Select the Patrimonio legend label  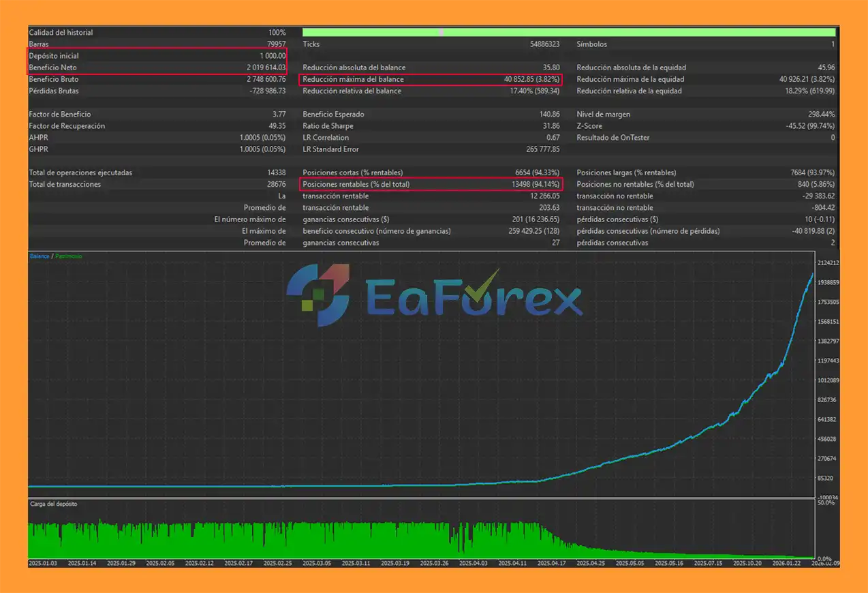click(68, 256)
